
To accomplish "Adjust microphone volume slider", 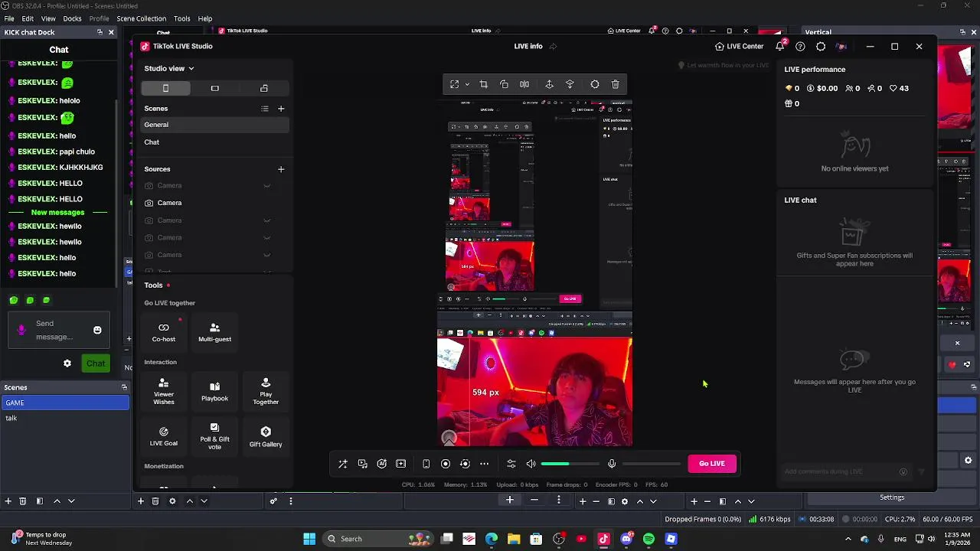I will pyautogui.click(x=652, y=464).
